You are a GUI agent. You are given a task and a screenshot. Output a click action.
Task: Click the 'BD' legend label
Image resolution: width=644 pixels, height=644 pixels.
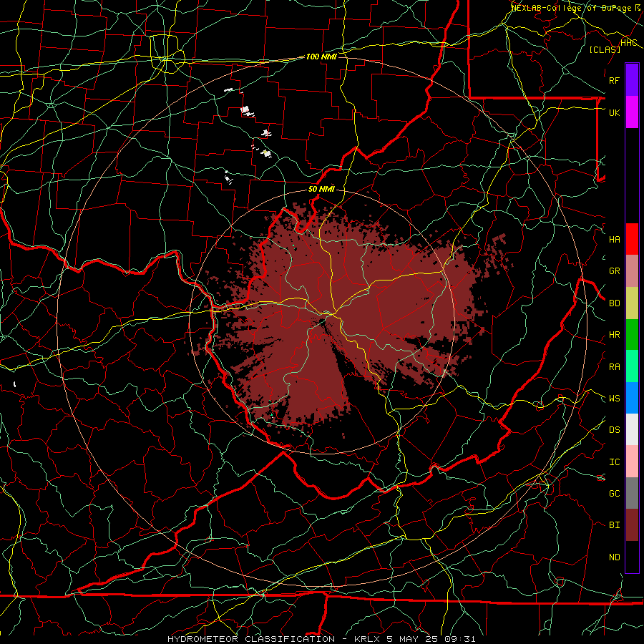614,303
